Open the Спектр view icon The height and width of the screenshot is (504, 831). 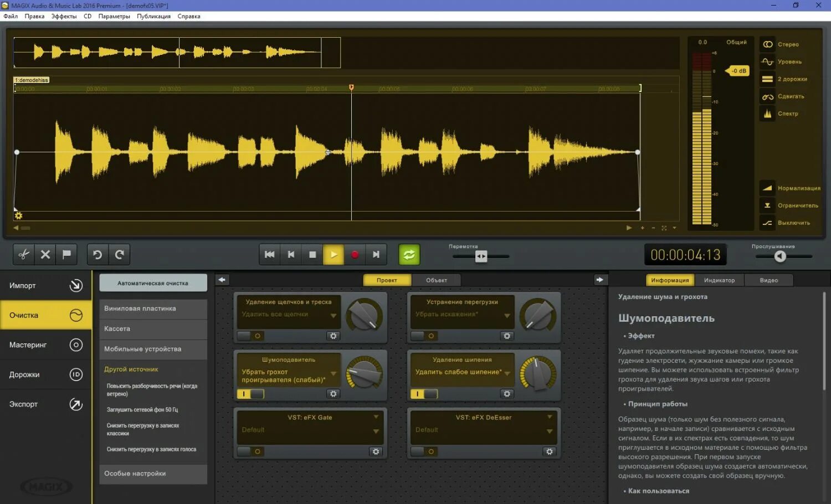(767, 114)
